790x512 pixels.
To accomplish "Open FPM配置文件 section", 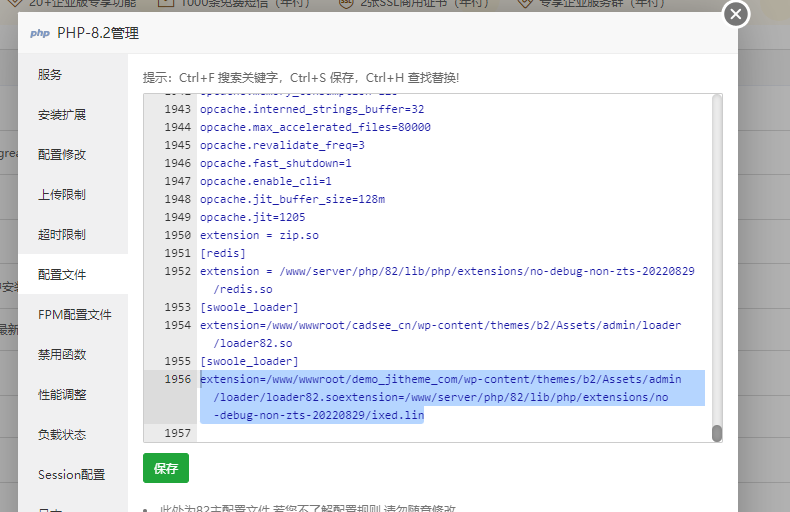I will 75,314.
